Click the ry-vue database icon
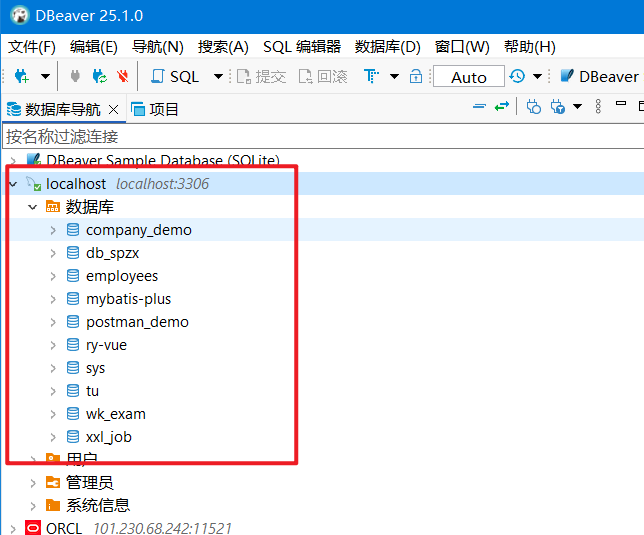 tap(73, 344)
